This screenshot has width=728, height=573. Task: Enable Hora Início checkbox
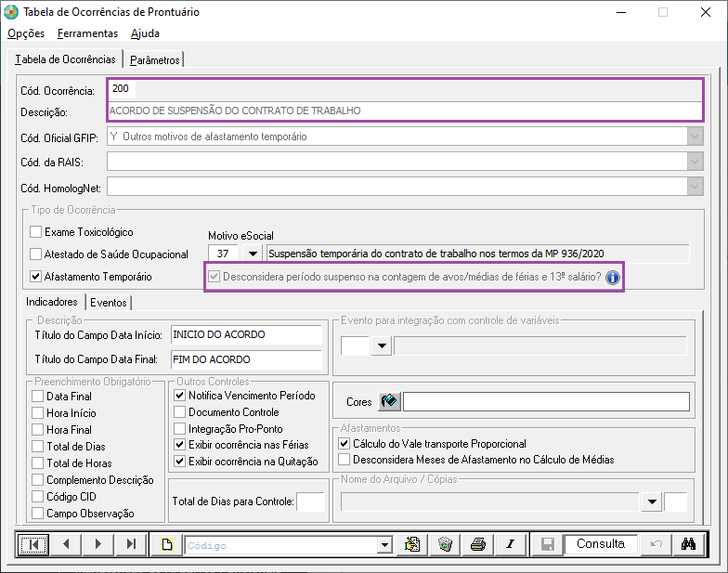(37, 412)
